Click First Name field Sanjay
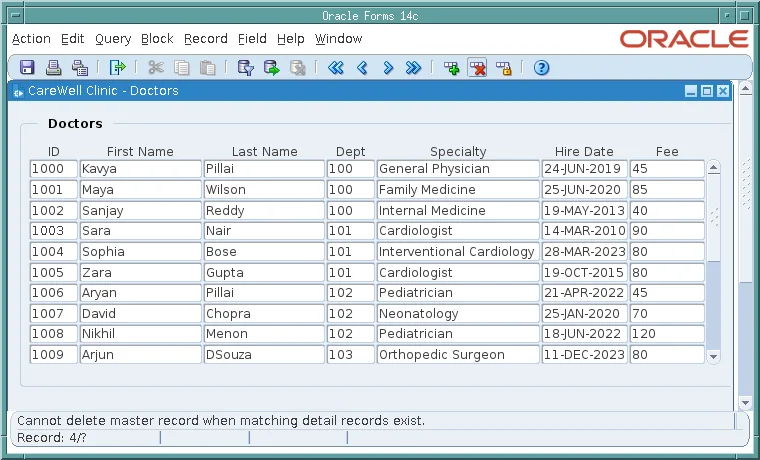Image resolution: width=760 pixels, height=460 pixels. (141, 210)
